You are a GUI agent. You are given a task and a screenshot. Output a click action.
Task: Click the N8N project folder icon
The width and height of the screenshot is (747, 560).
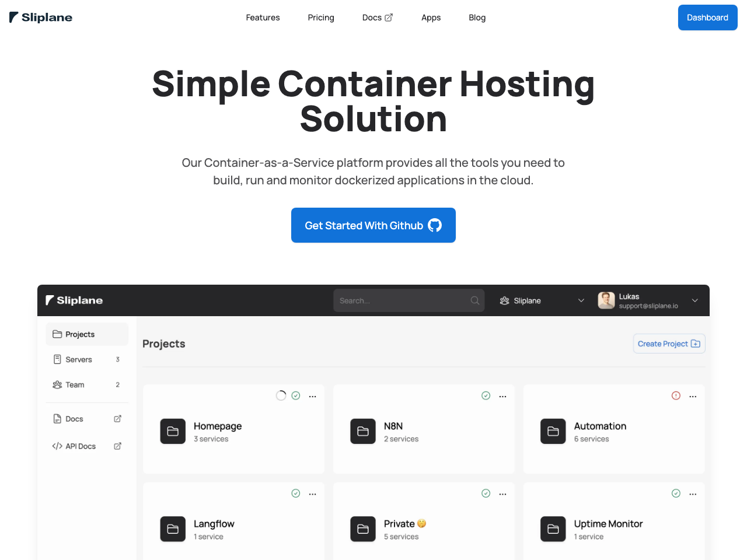[x=363, y=432]
